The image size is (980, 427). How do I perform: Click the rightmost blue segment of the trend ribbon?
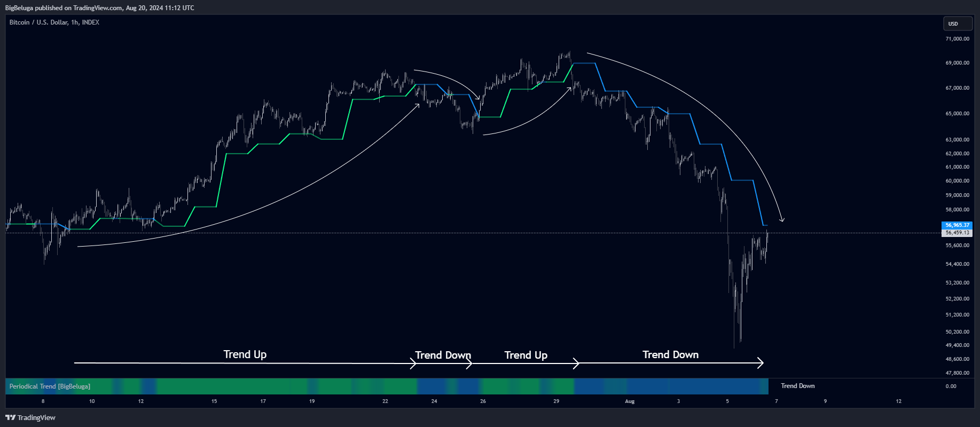(716, 386)
